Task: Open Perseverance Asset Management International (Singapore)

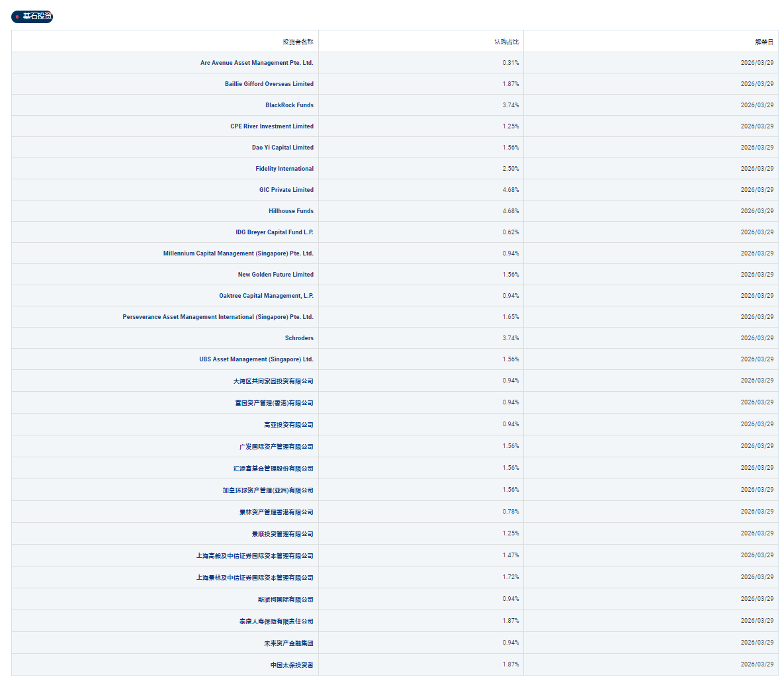Action: (x=218, y=317)
